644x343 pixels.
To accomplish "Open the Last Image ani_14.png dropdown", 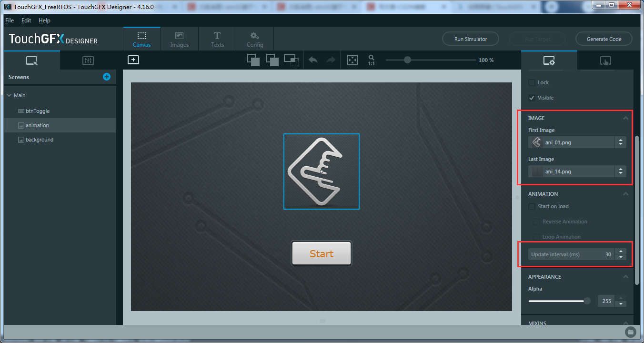I will point(577,171).
